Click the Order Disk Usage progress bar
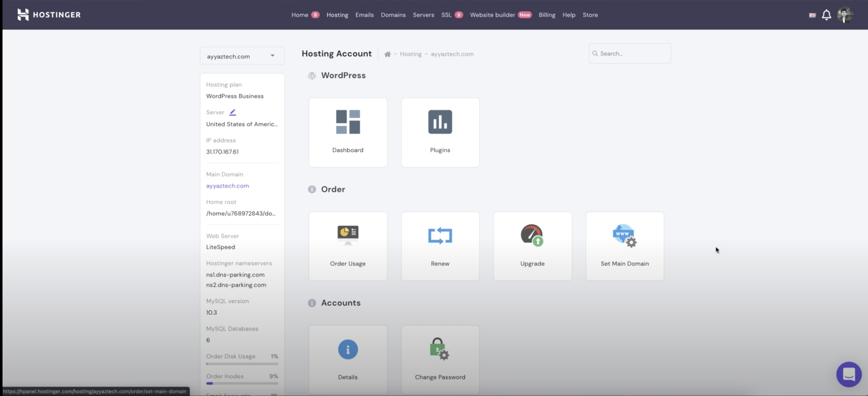868x396 pixels. (242, 364)
